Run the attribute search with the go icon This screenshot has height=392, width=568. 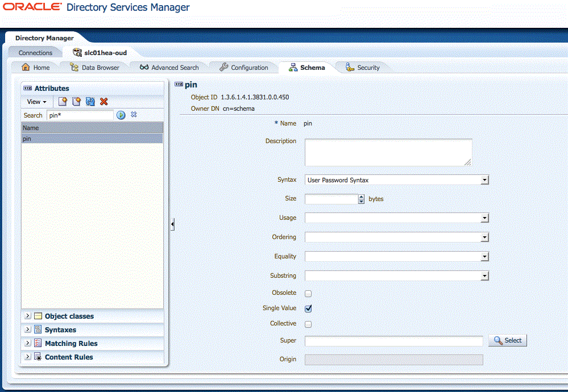tap(121, 115)
